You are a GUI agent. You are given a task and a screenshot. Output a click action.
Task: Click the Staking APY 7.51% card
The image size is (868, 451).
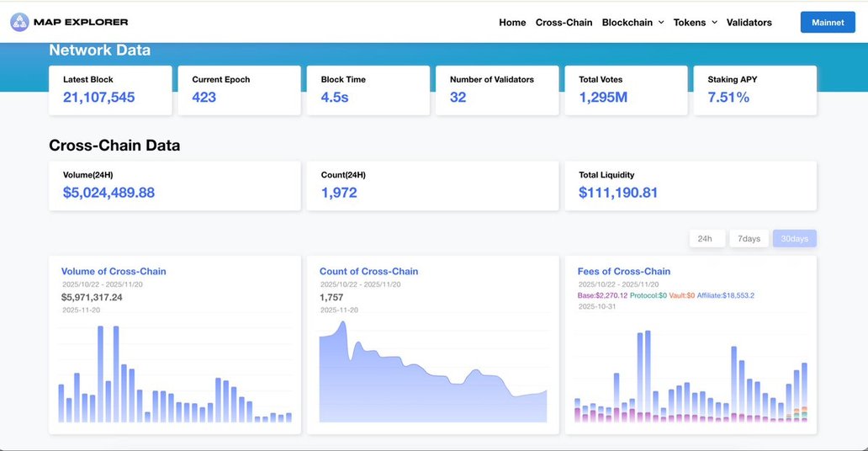pos(754,90)
